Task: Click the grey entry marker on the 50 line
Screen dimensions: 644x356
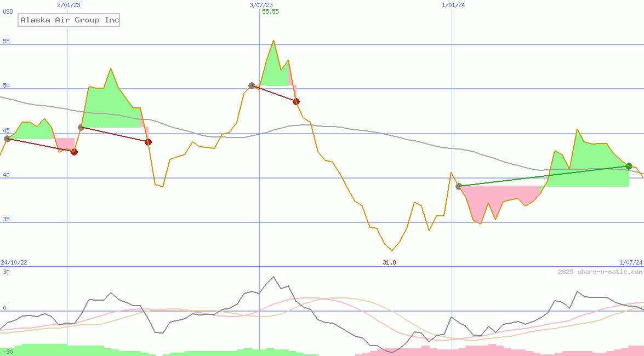Action: click(x=252, y=85)
